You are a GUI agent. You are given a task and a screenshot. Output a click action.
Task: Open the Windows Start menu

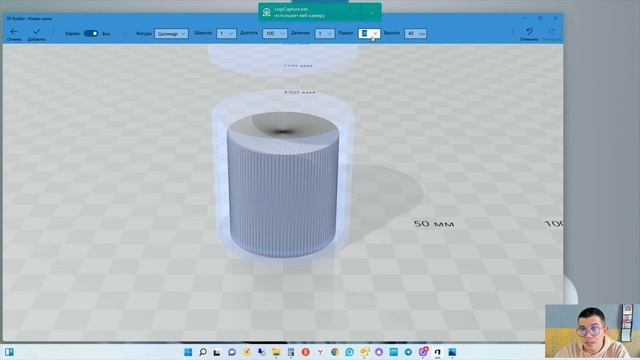(188, 352)
